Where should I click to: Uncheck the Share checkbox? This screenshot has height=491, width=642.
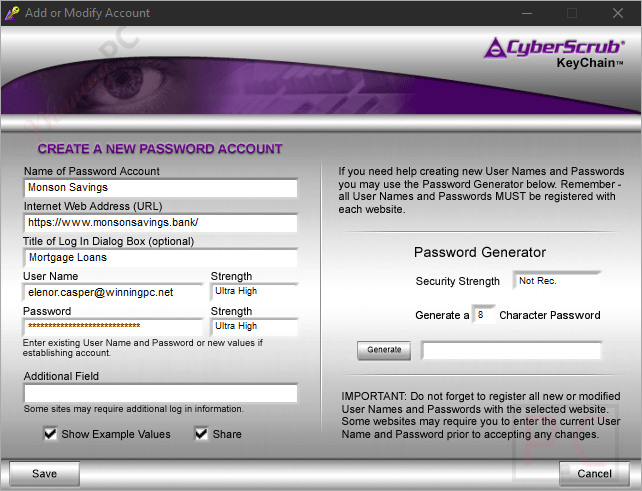coord(201,434)
